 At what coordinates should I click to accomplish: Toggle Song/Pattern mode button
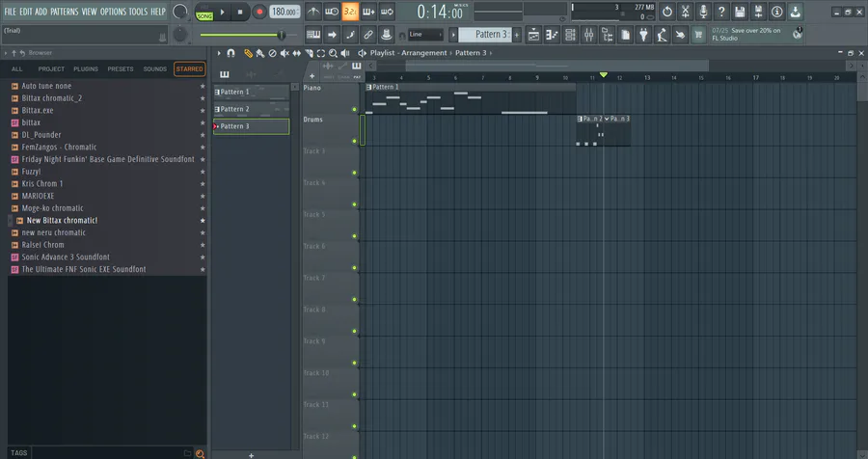204,12
